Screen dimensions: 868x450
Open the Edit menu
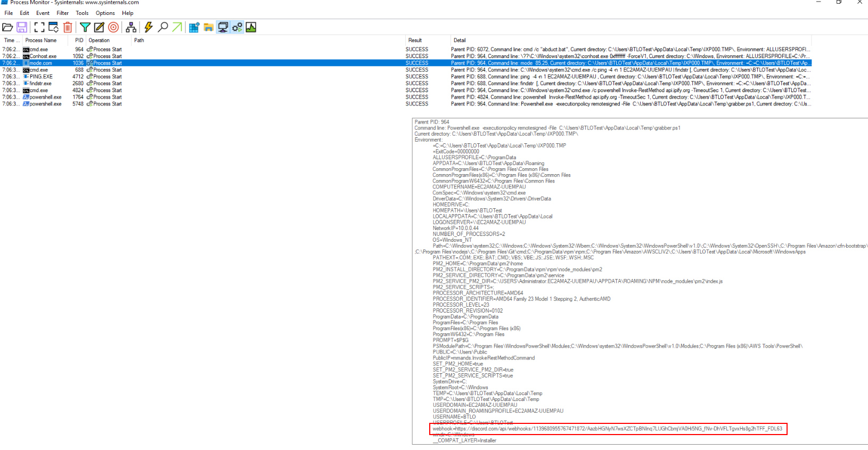point(24,13)
